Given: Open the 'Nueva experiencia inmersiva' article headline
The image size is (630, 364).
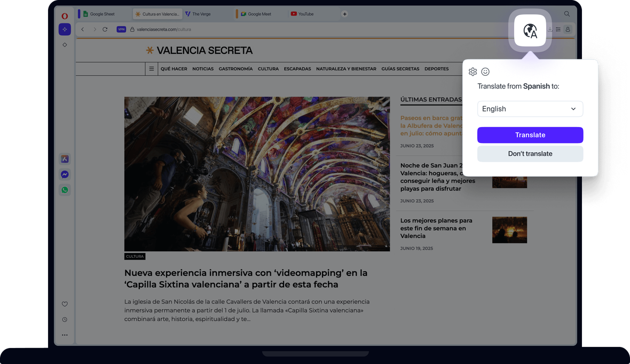Looking at the screenshot, I should 246,279.
